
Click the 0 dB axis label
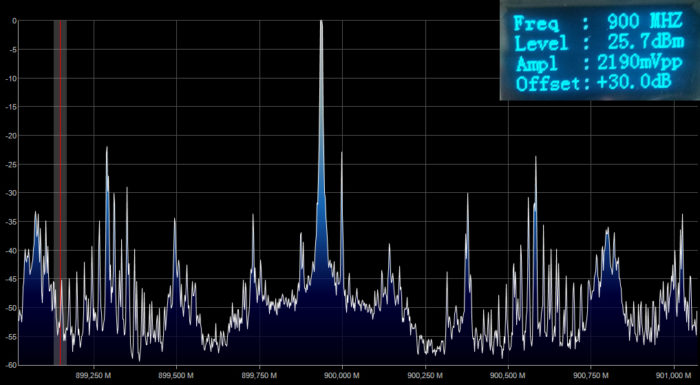[14, 21]
